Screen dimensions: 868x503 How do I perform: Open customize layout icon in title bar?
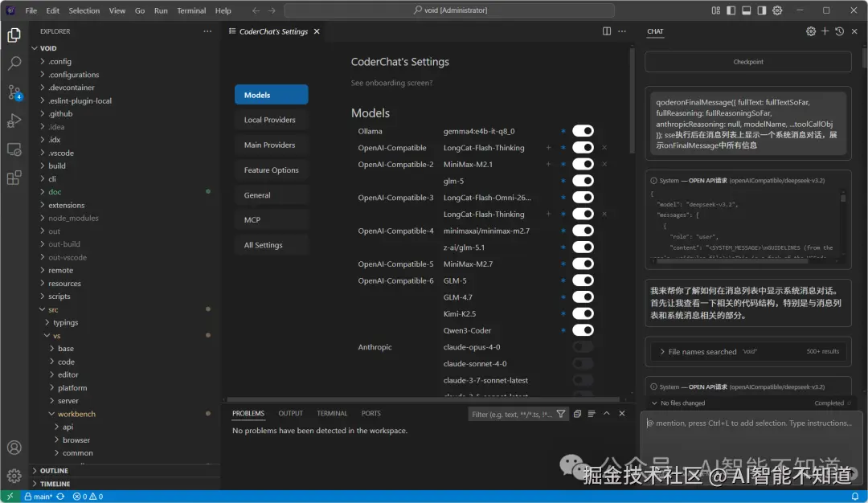716,10
